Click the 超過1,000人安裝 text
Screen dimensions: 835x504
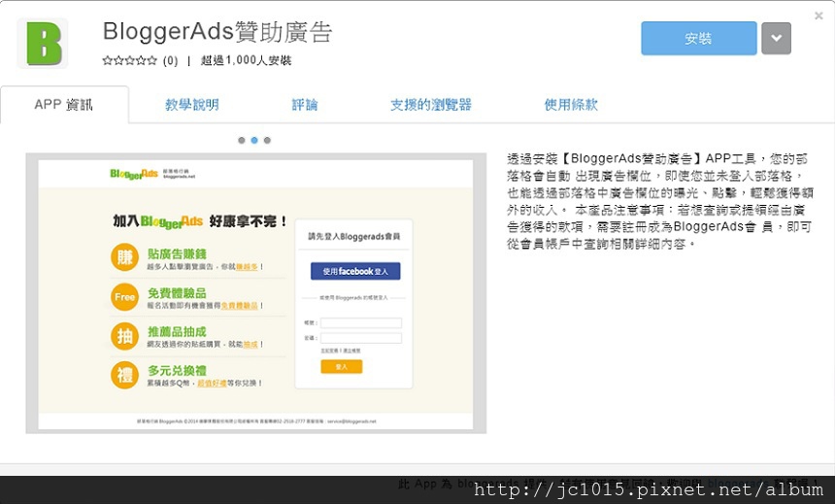pos(246,61)
